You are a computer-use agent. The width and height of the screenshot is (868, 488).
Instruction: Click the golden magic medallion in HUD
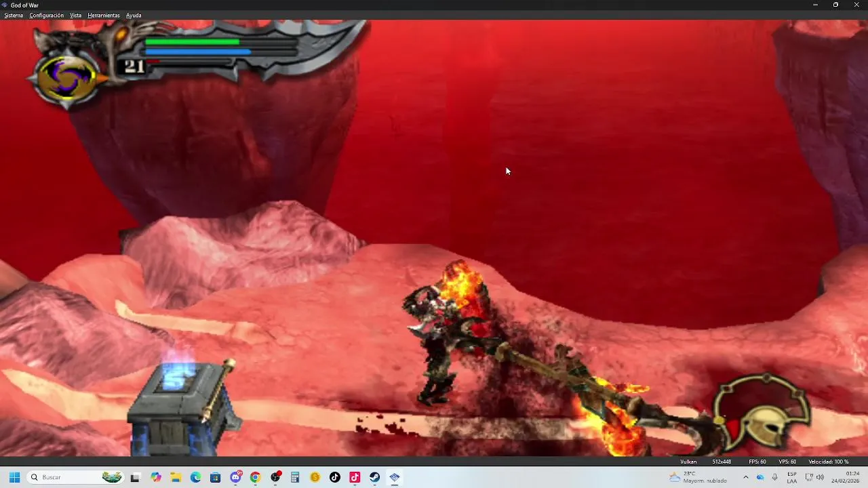[66, 79]
